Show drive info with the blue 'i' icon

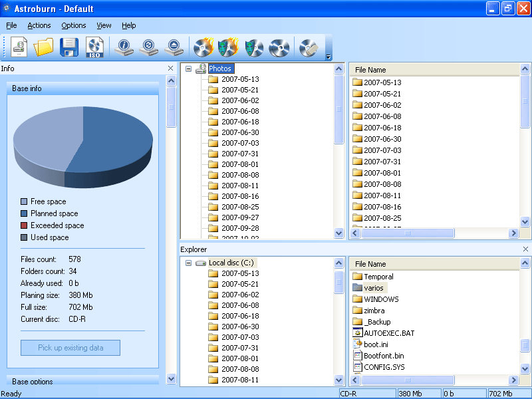coord(124,47)
